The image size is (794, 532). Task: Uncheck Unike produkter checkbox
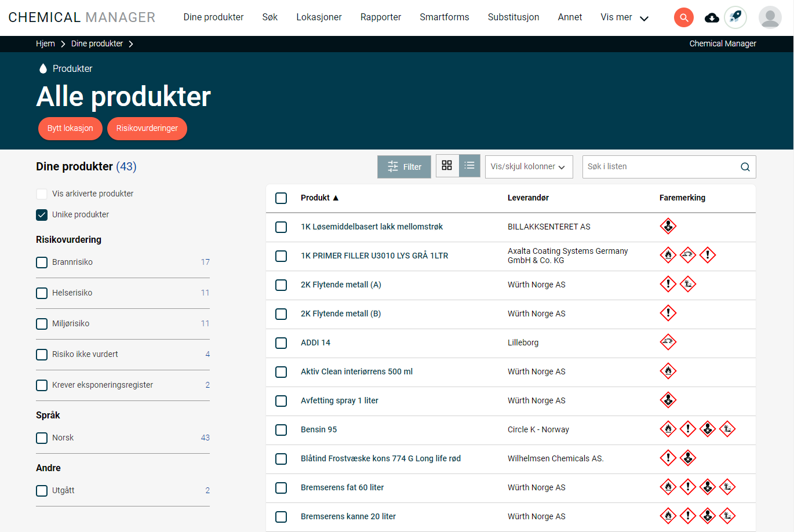click(x=42, y=215)
